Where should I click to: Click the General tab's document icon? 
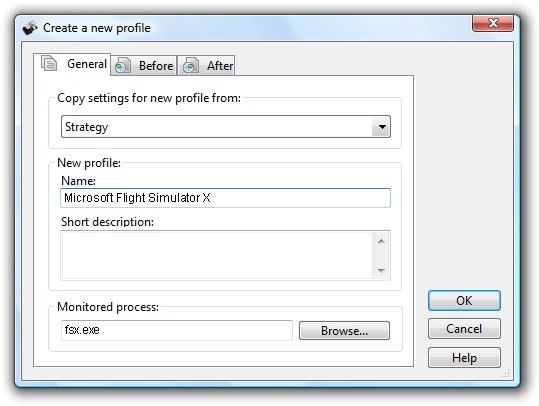click(x=49, y=63)
